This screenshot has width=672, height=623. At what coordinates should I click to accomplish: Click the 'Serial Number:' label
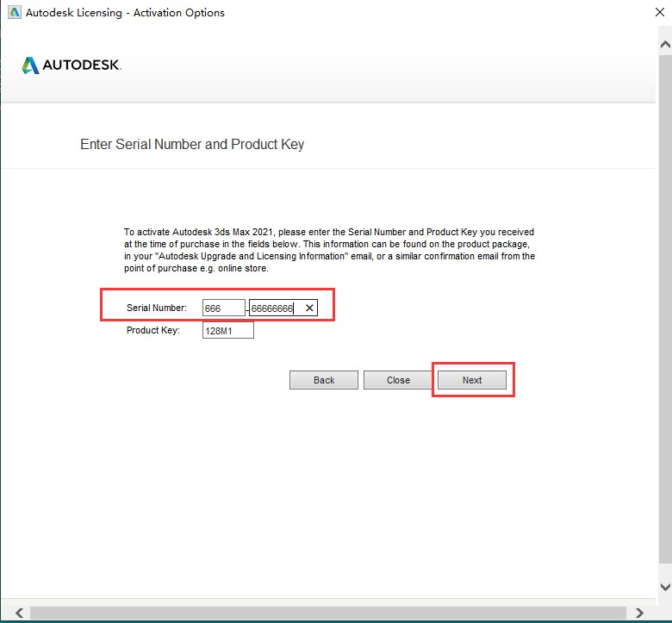[157, 308]
